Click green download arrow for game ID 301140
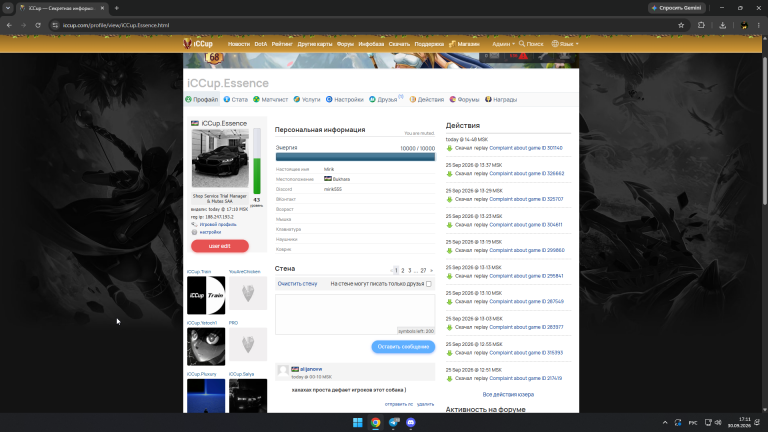768x432 pixels. click(x=450, y=148)
